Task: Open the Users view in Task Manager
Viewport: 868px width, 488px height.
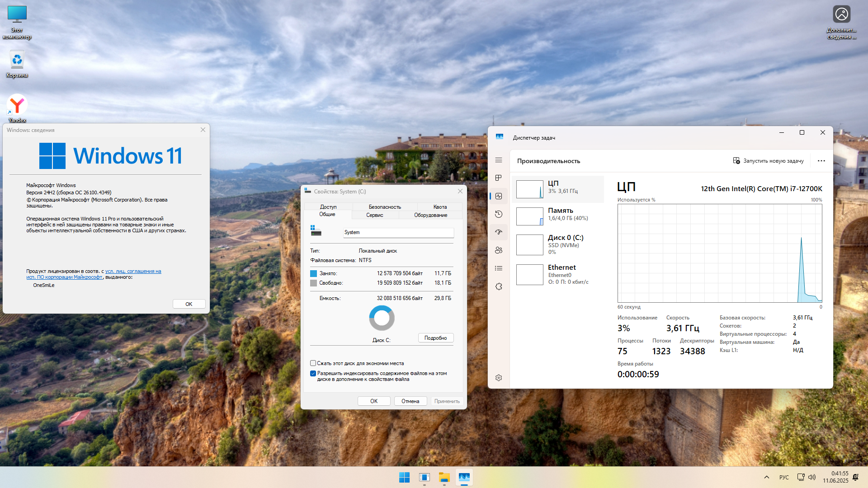Action: (x=499, y=250)
